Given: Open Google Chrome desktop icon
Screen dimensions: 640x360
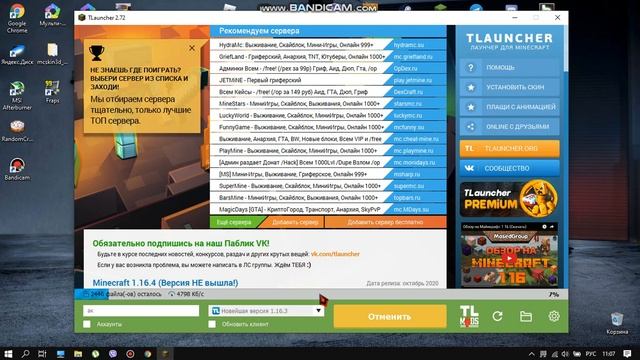Looking at the screenshot, I should [x=17, y=18].
